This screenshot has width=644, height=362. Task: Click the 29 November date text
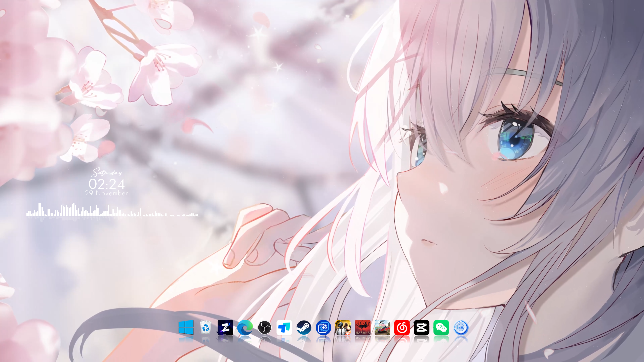(107, 193)
